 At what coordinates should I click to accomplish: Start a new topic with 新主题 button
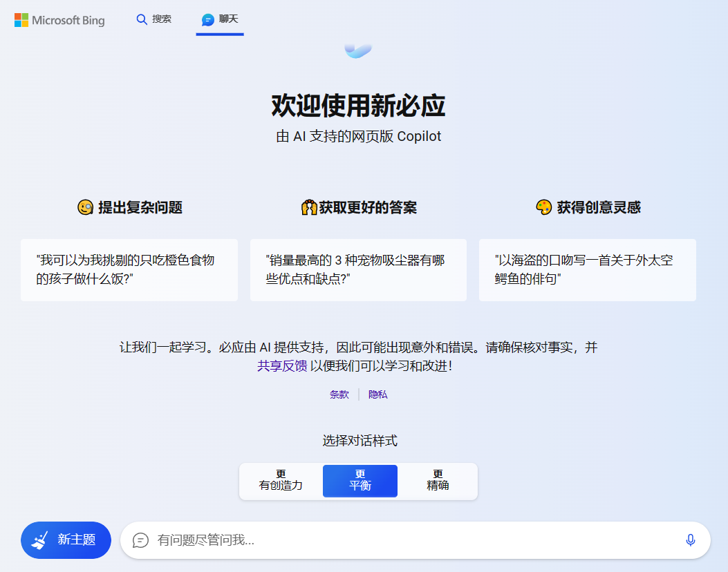(66, 540)
